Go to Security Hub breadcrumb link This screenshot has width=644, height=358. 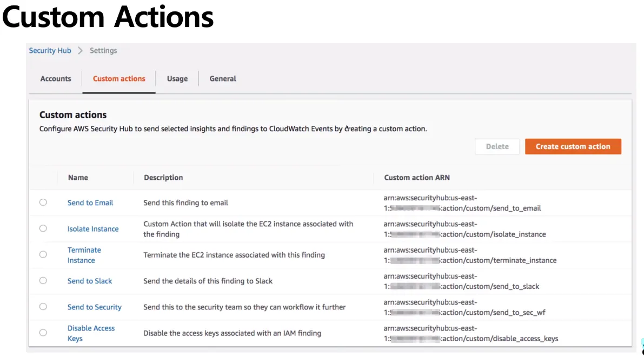pyautogui.click(x=50, y=51)
